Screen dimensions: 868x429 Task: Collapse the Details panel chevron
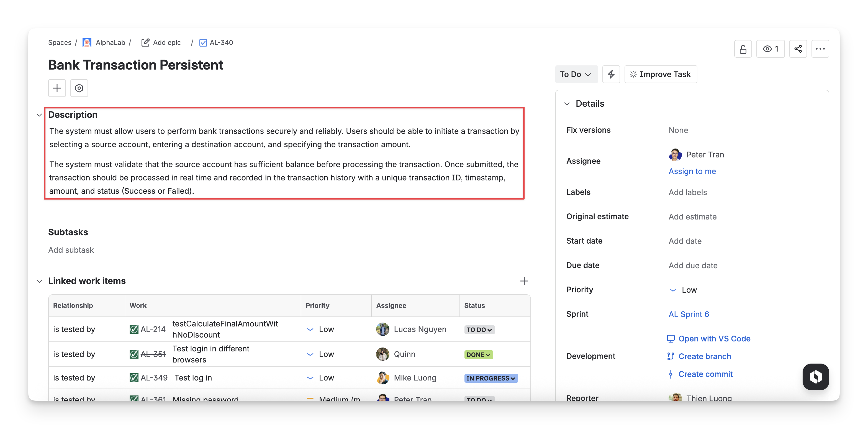pyautogui.click(x=567, y=104)
